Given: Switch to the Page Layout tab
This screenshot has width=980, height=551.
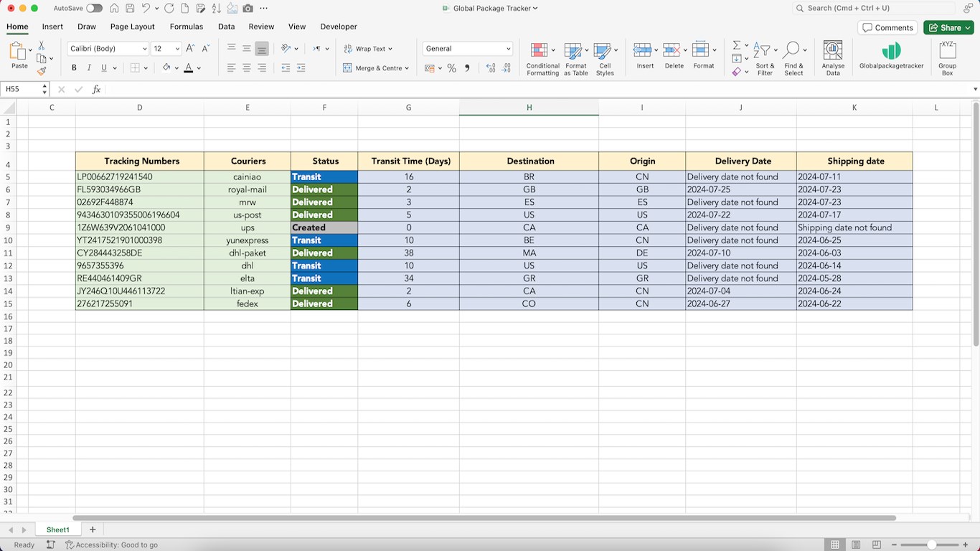Looking at the screenshot, I should [133, 27].
